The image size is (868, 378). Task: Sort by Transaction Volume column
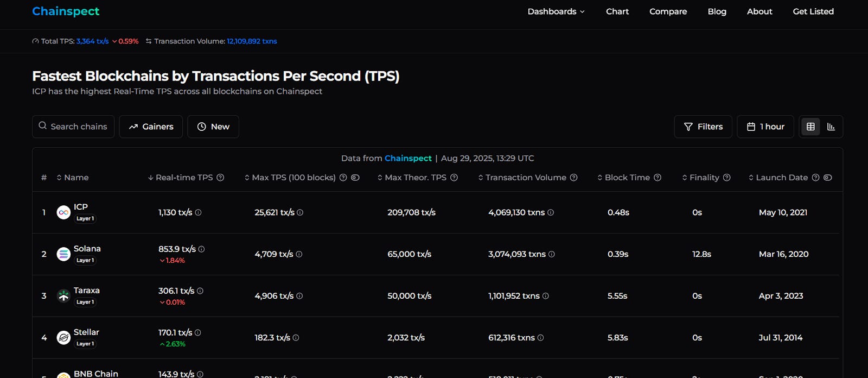click(522, 178)
